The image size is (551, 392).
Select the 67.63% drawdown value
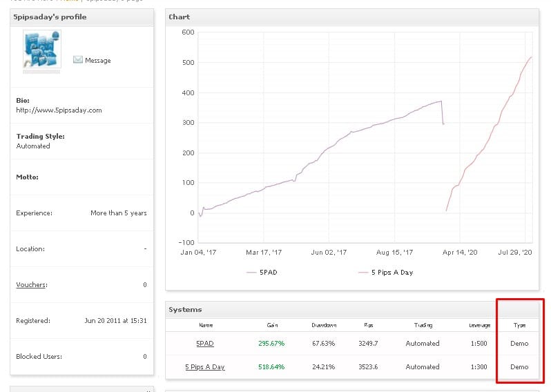click(x=324, y=343)
